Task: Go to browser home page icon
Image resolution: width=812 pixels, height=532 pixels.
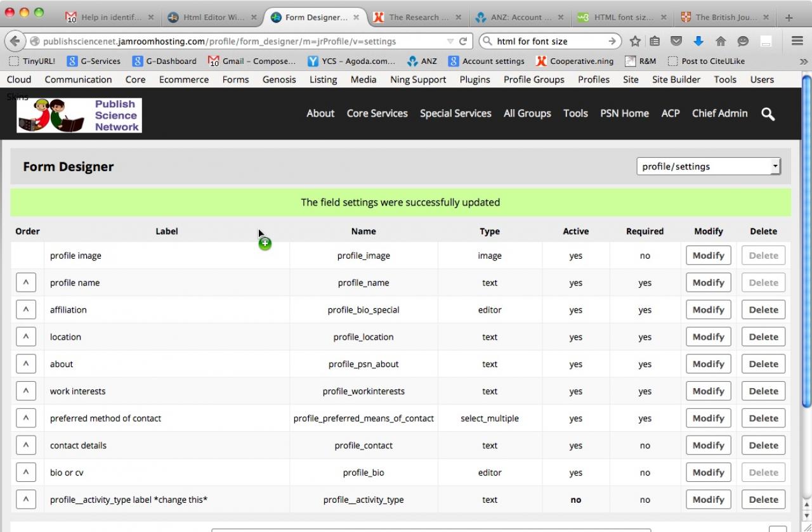Action: point(720,41)
